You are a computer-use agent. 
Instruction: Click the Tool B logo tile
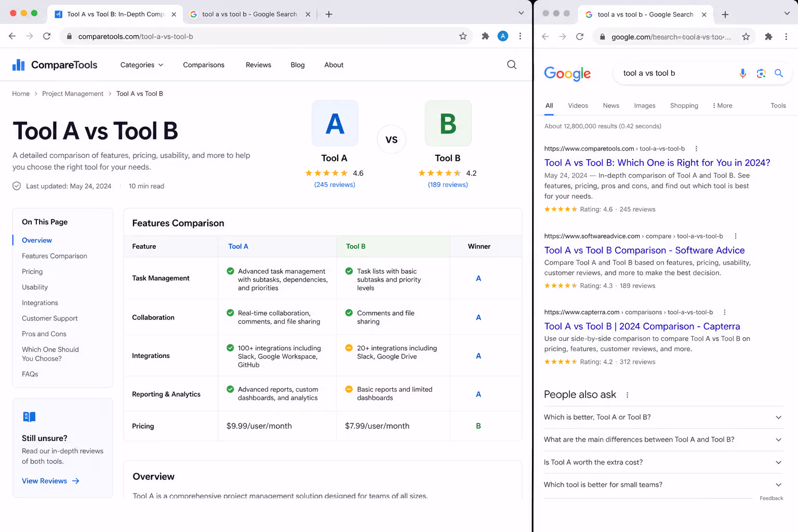[x=448, y=124]
